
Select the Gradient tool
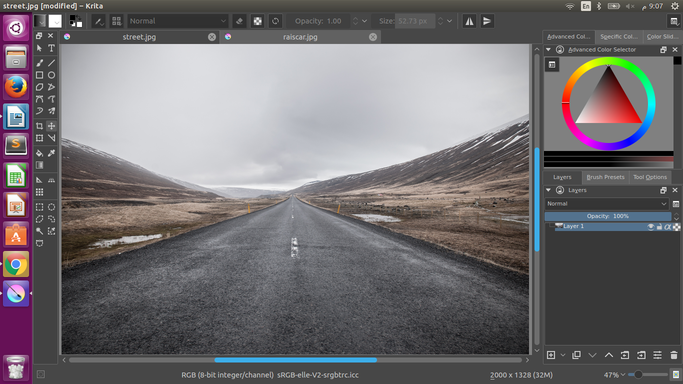(39, 165)
